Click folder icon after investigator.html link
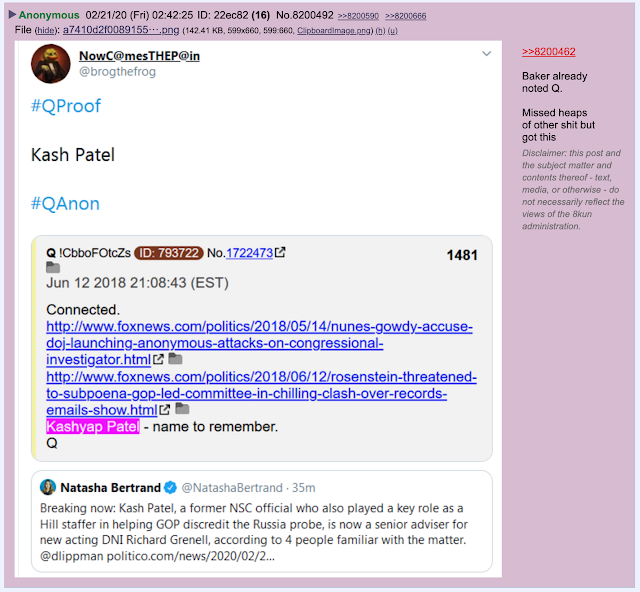This screenshot has width=640, height=592. (176, 358)
